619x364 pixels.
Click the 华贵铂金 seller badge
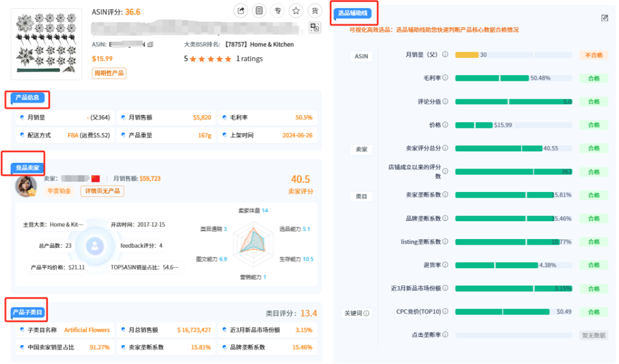[x=61, y=190]
